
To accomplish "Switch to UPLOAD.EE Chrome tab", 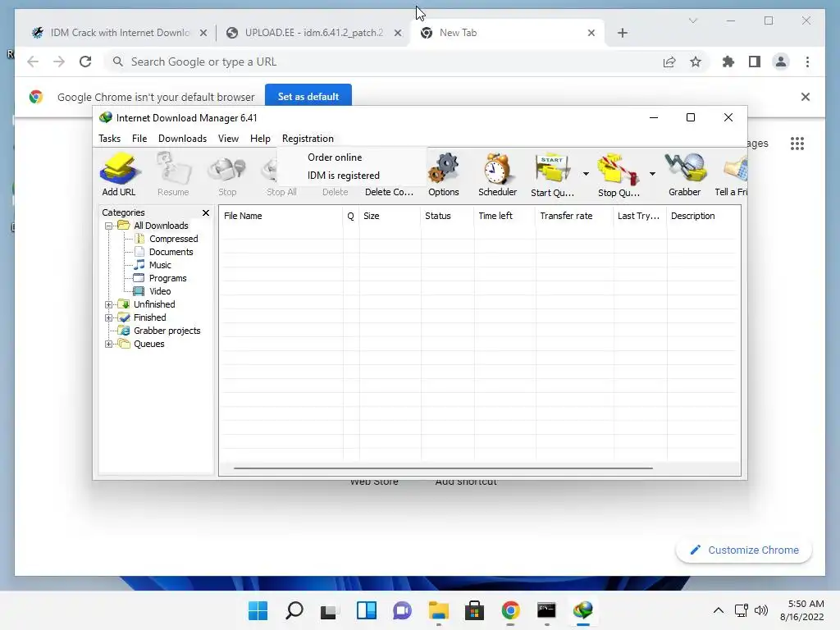I will [x=314, y=33].
